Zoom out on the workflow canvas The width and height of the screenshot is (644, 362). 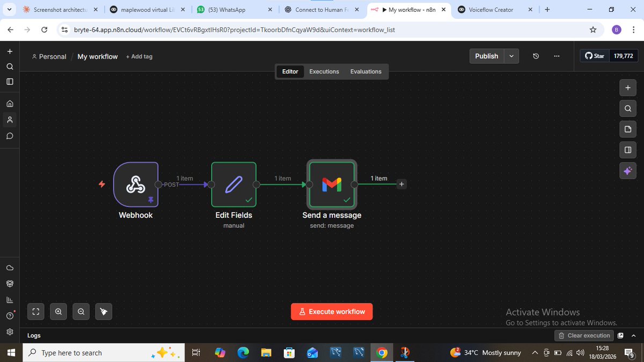coord(81,311)
